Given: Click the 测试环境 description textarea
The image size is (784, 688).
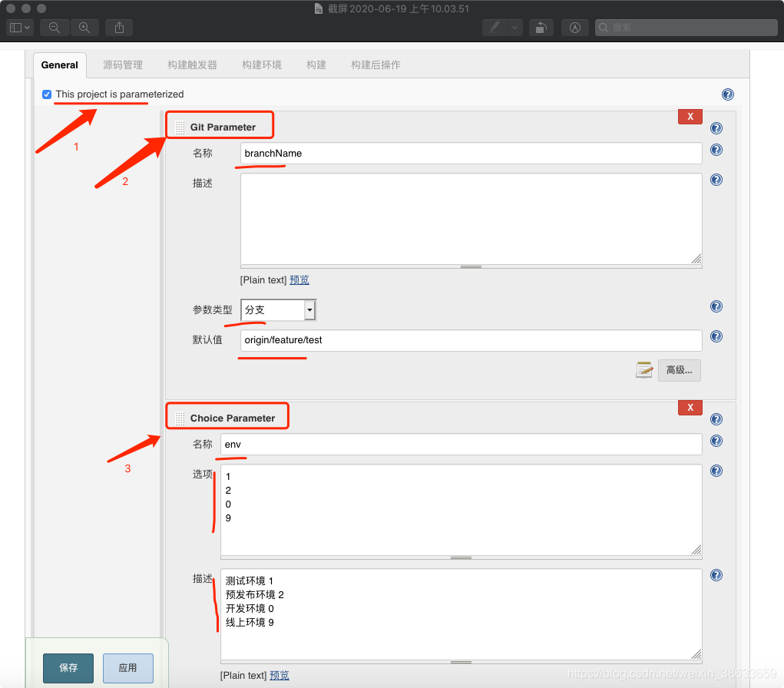Looking at the screenshot, I should click(x=461, y=614).
